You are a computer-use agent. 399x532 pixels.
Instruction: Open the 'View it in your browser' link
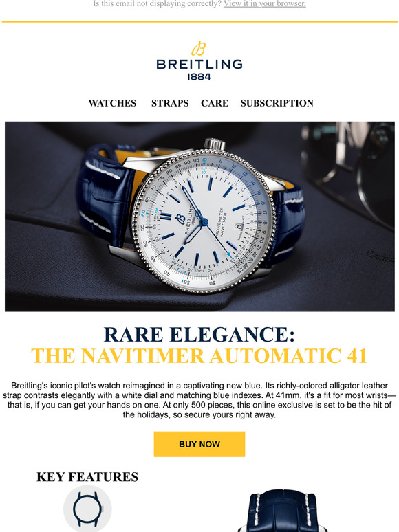(265, 3)
